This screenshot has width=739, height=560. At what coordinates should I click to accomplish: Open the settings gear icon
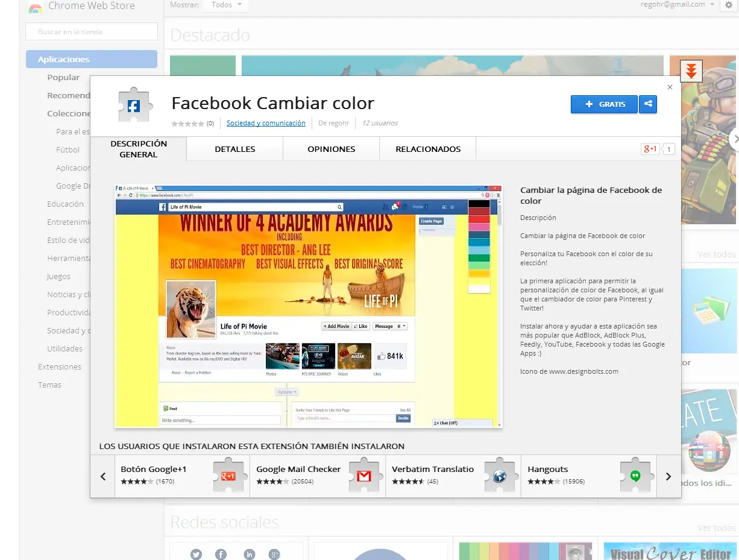tap(728, 5)
